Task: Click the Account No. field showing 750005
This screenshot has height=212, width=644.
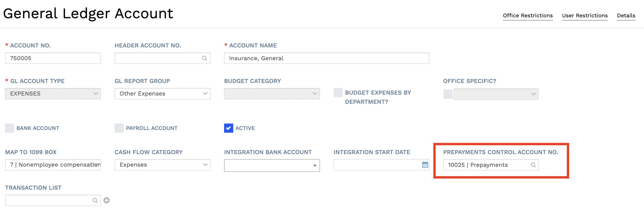Action: coord(53,58)
